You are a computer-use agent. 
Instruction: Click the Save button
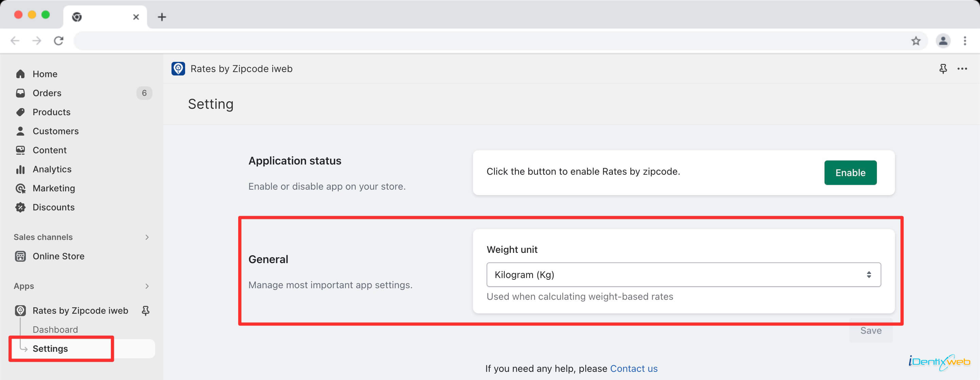point(871,330)
